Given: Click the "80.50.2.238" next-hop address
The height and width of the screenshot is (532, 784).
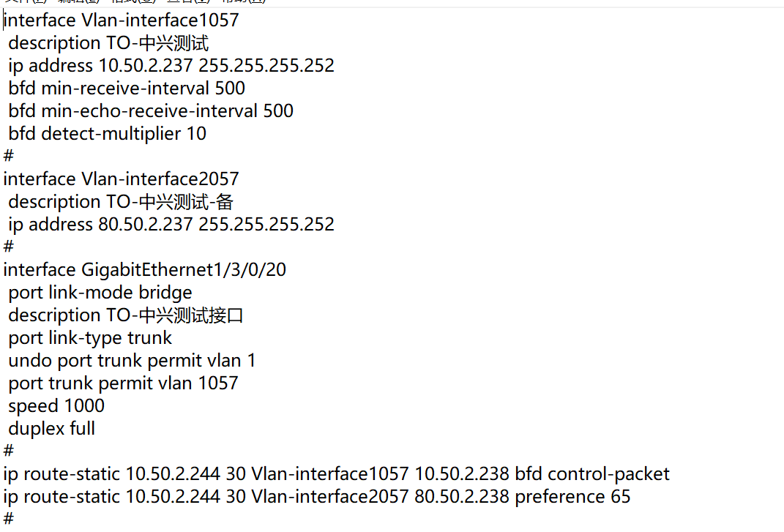Looking at the screenshot, I should coord(461,497).
